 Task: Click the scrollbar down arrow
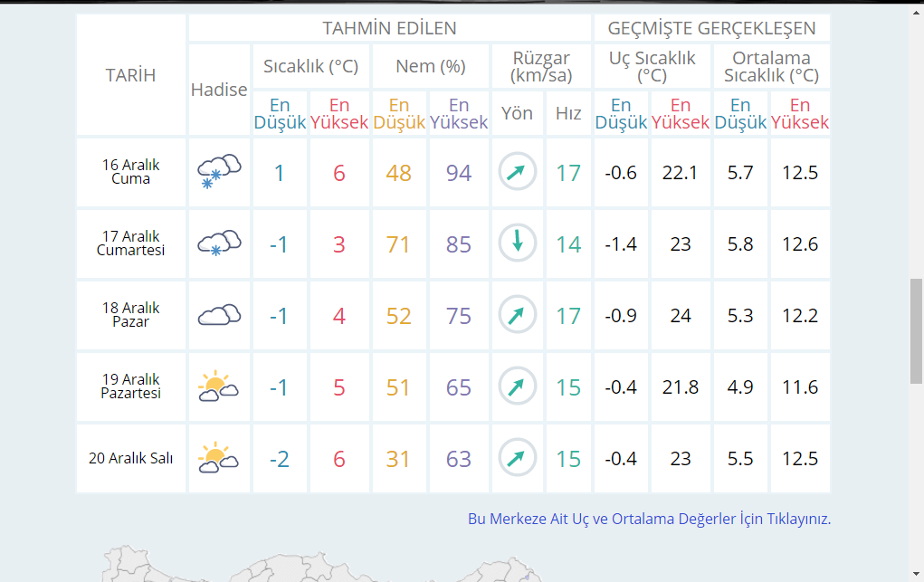click(916, 574)
